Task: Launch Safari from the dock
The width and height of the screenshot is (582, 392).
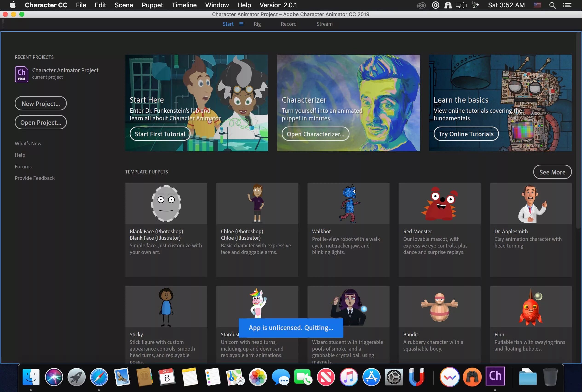Action: (x=99, y=377)
